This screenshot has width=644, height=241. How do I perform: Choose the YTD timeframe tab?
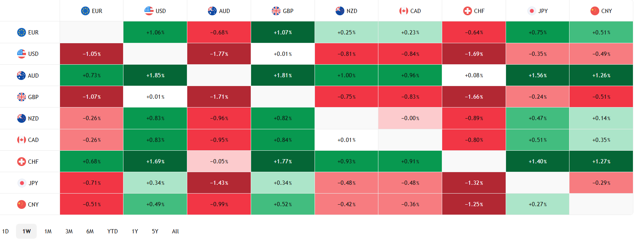[112, 231]
